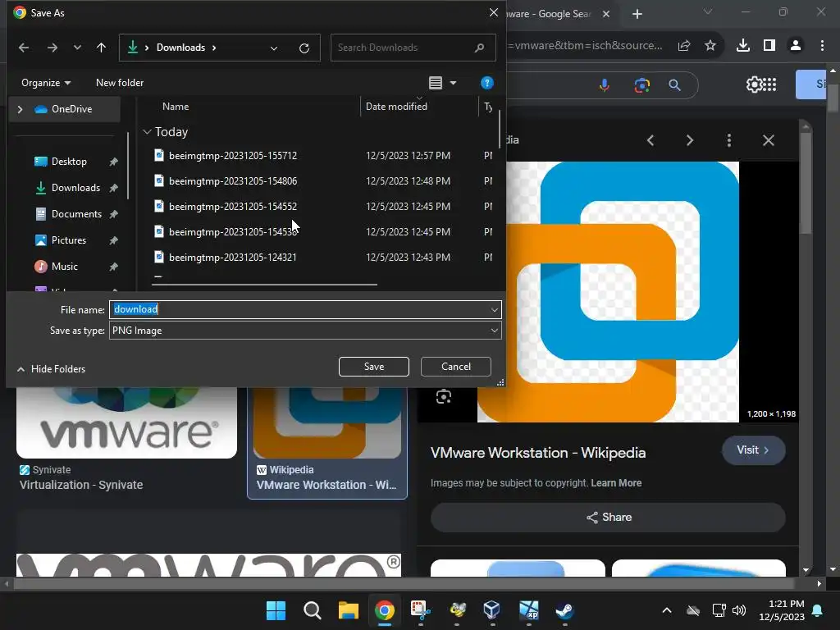
Task: Close the image preview panel
Action: click(x=768, y=141)
